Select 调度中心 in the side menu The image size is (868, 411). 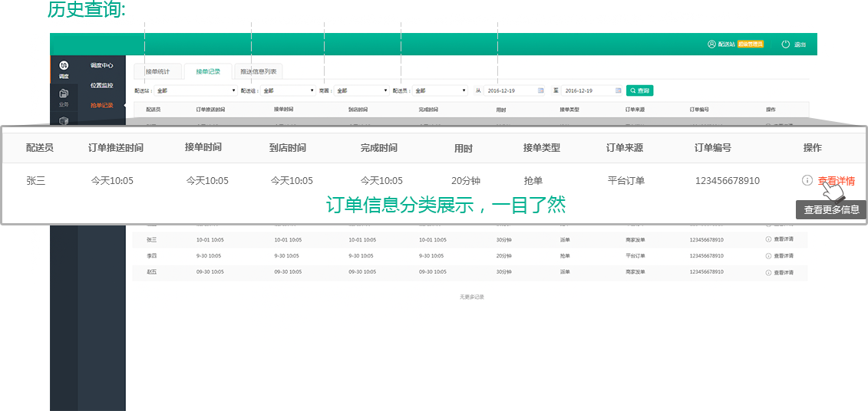[x=101, y=66]
